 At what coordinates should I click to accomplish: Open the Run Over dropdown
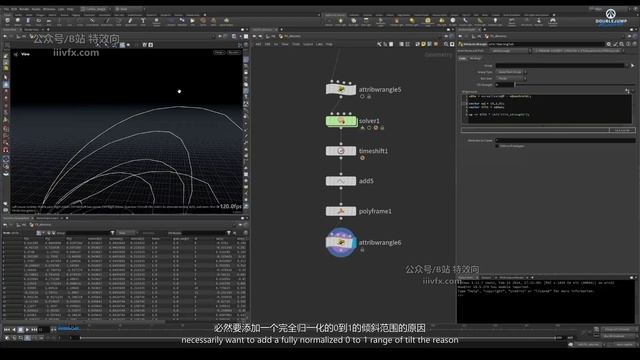pos(511,78)
